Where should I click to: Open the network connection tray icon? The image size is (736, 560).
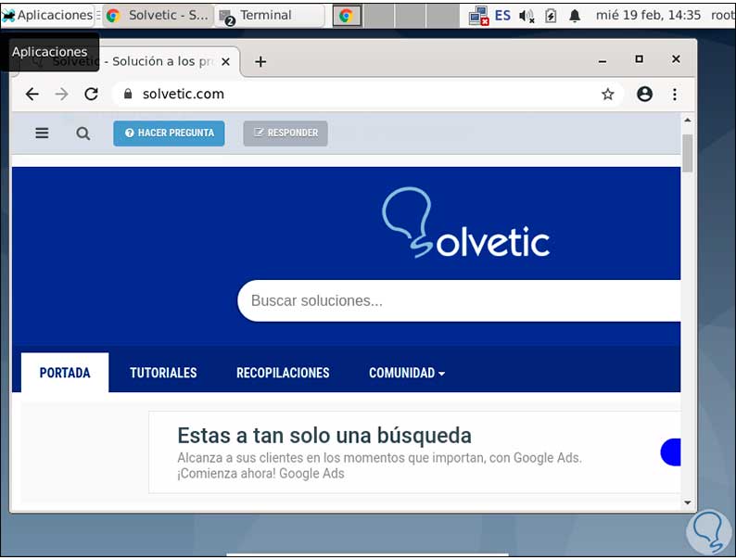tap(479, 16)
